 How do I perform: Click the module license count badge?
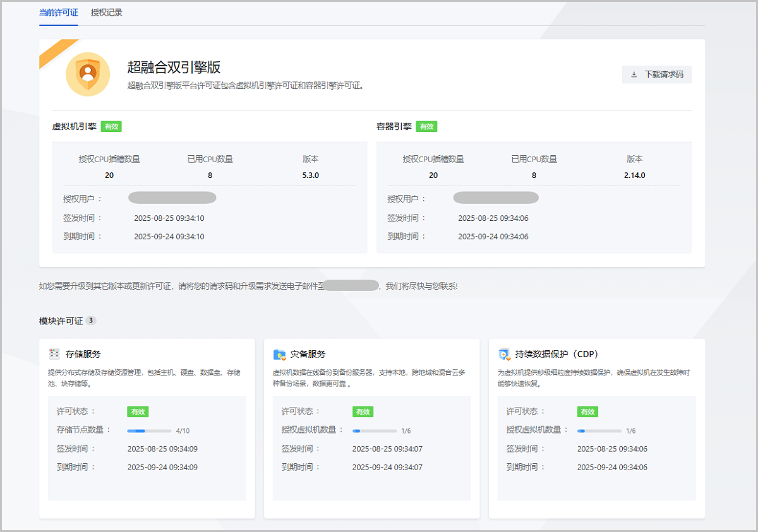tap(91, 321)
